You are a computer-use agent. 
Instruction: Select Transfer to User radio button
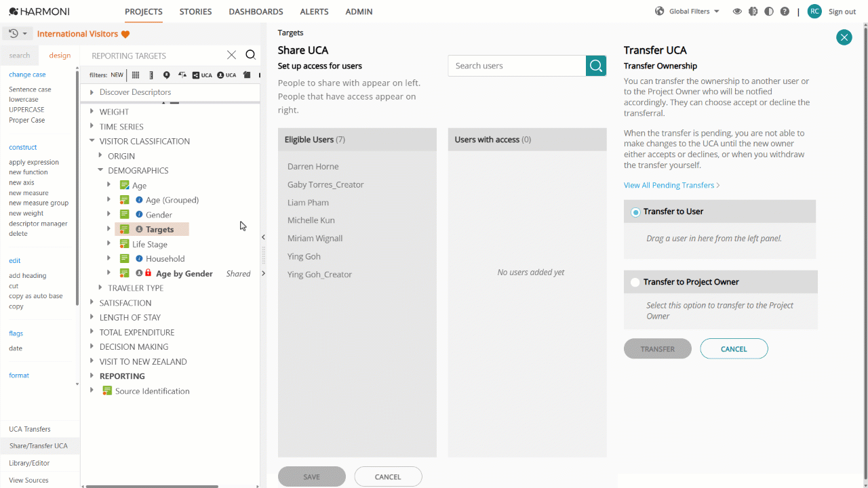pyautogui.click(x=635, y=212)
